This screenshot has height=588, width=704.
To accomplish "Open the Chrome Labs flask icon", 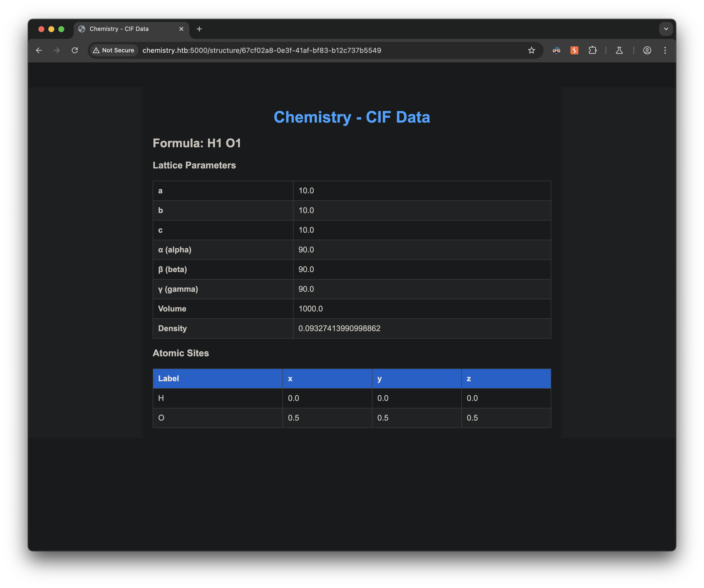I will 619,50.
